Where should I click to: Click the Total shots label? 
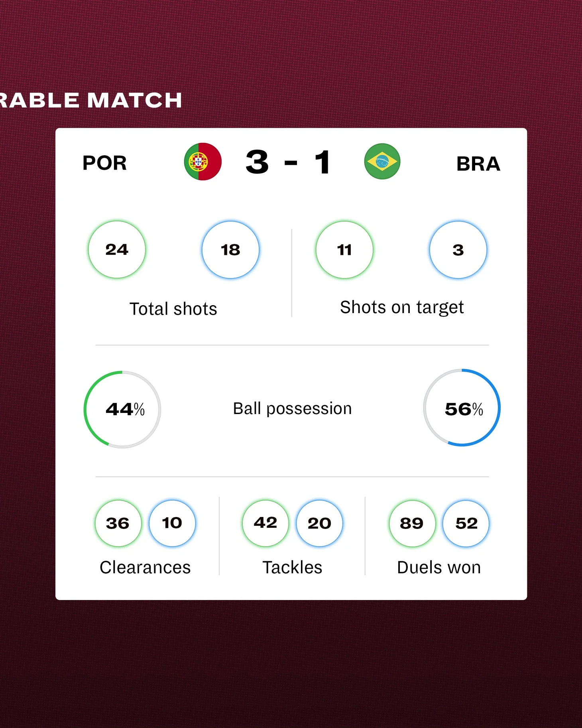point(173,309)
